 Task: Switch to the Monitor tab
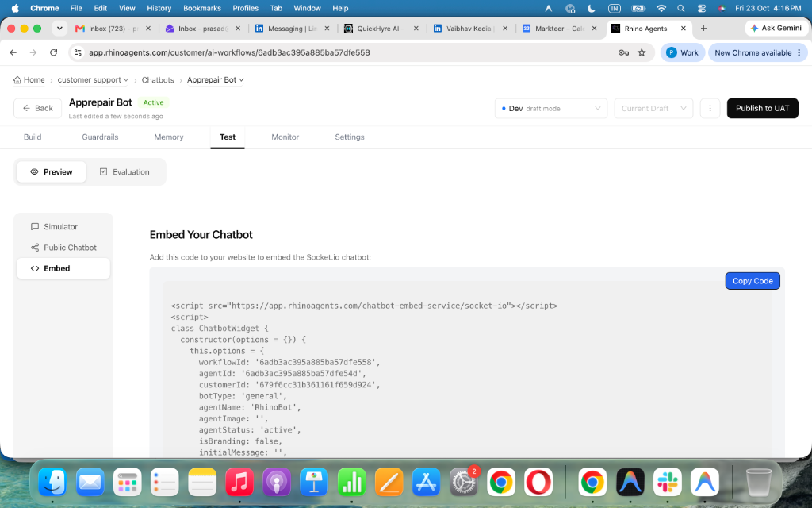tap(285, 137)
